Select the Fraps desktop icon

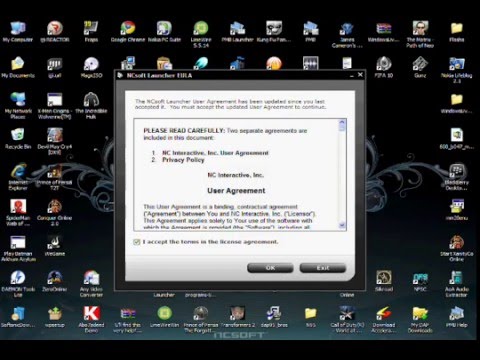[x=91, y=32]
